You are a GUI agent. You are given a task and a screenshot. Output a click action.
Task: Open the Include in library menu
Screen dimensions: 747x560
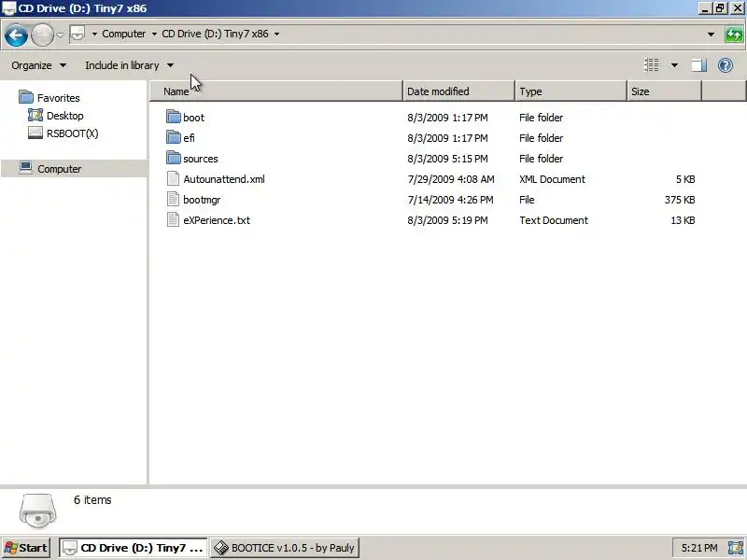pyautogui.click(x=129, y=65)
